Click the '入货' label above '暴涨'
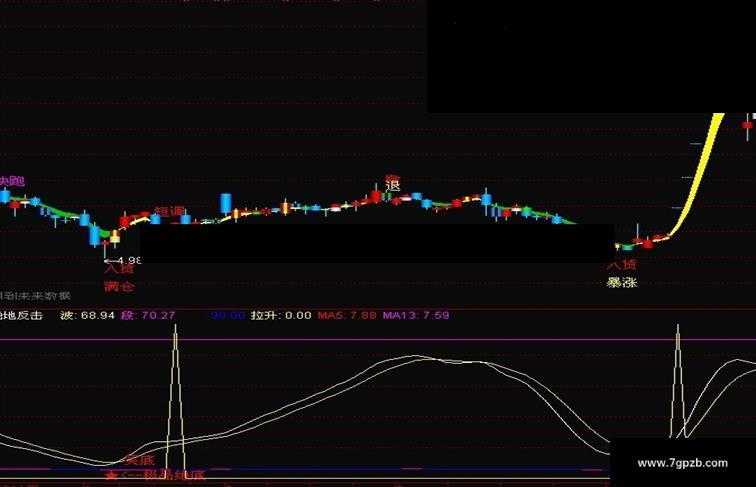Viewport: 756px width, 487px height. click(621, 264)
